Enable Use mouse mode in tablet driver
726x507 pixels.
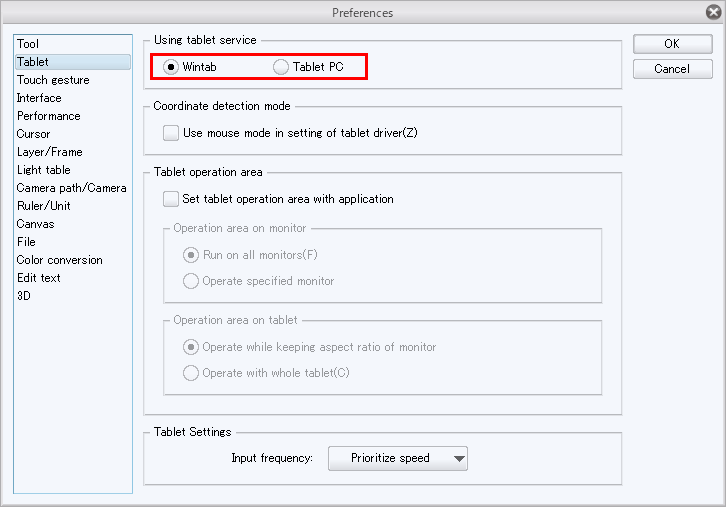point(171,133)
